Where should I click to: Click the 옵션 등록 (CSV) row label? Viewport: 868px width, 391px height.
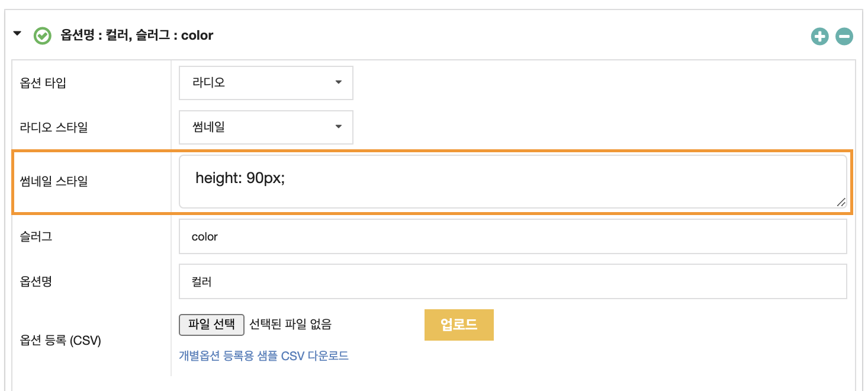(60, 341)
